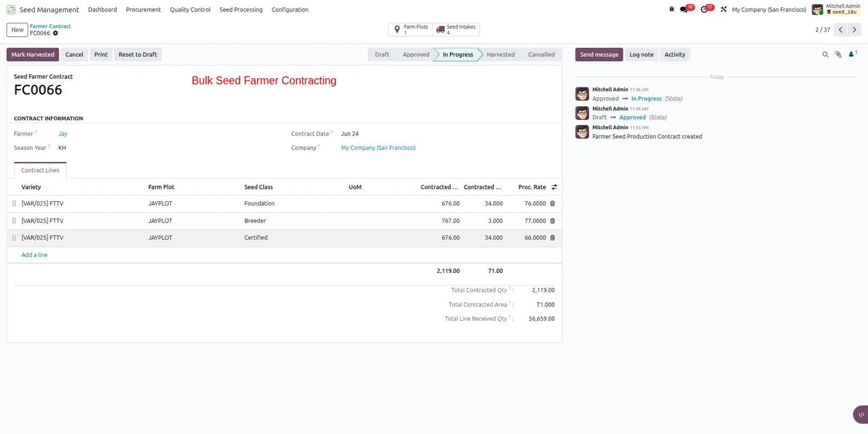Open the Farm Plots smart button
This screenshot has height=434, width=868.
coord(411,30)
